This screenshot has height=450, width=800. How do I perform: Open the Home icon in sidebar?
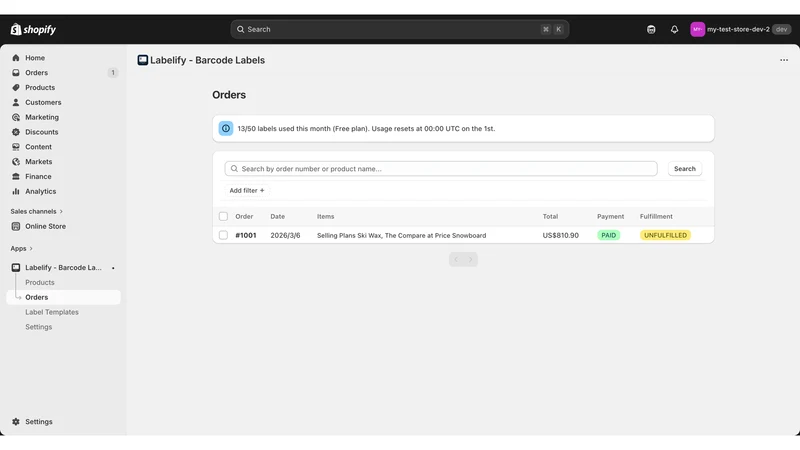[16, 58]
